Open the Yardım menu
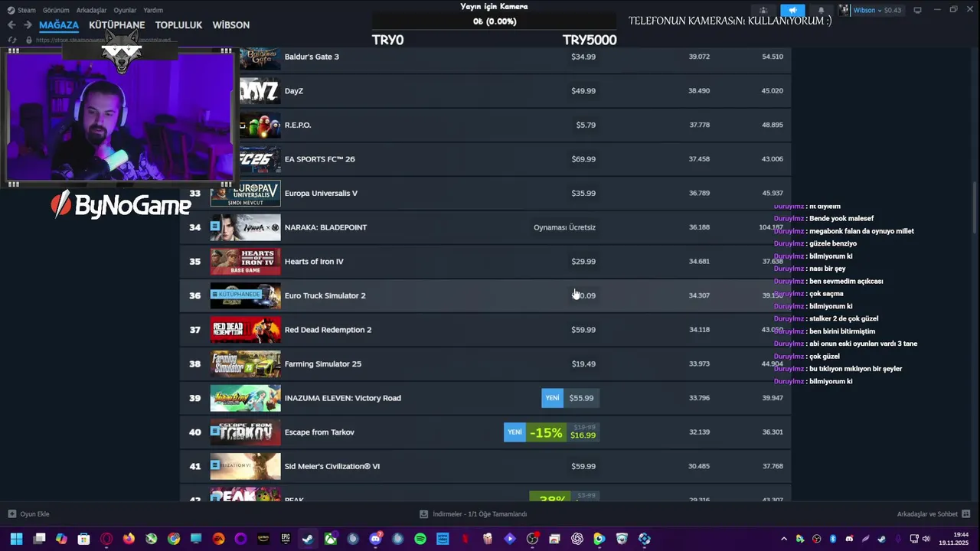 click(153, 11)
